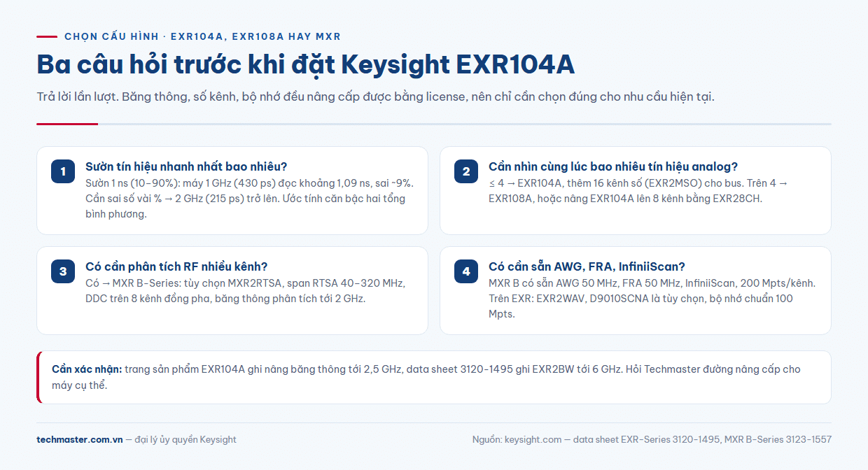
Task: Click the number 4 badge icon
Action: click(466, 271)
